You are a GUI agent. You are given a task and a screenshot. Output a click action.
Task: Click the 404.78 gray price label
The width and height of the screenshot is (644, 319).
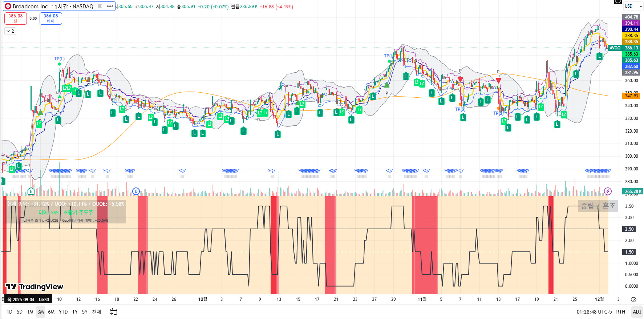pos(632,17)
